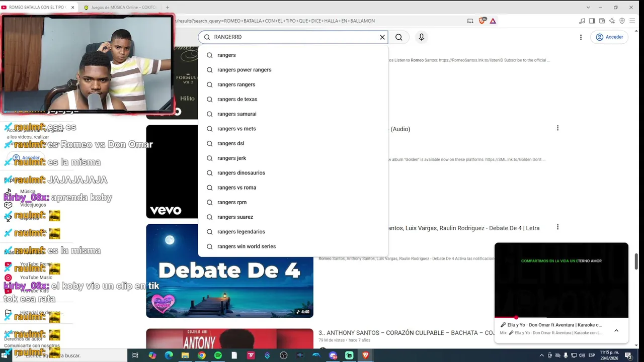Open File Explorer from taskbar
The height and width of the screenshot is (362, 644).
click(185, 355)
